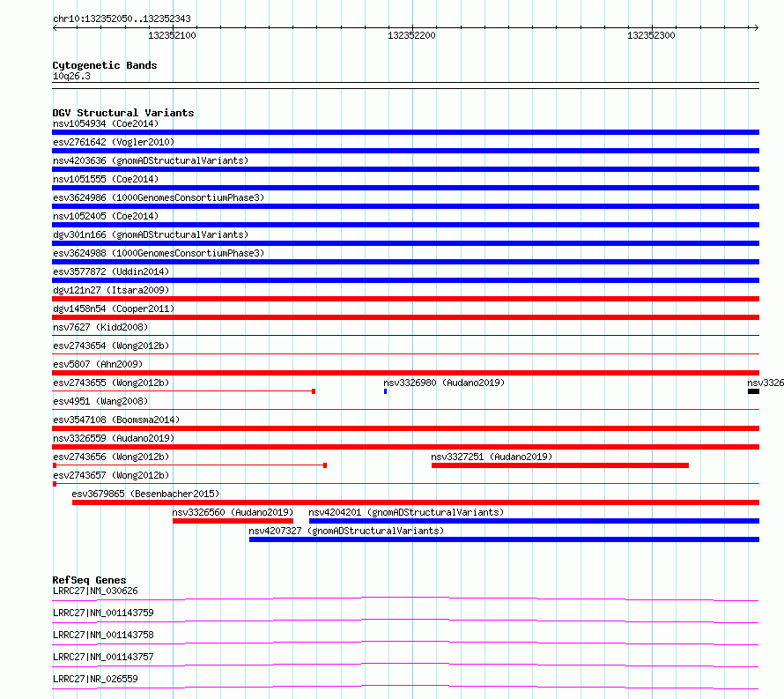Select esv2743655 (Wong2012b) label

click(111, 383)
